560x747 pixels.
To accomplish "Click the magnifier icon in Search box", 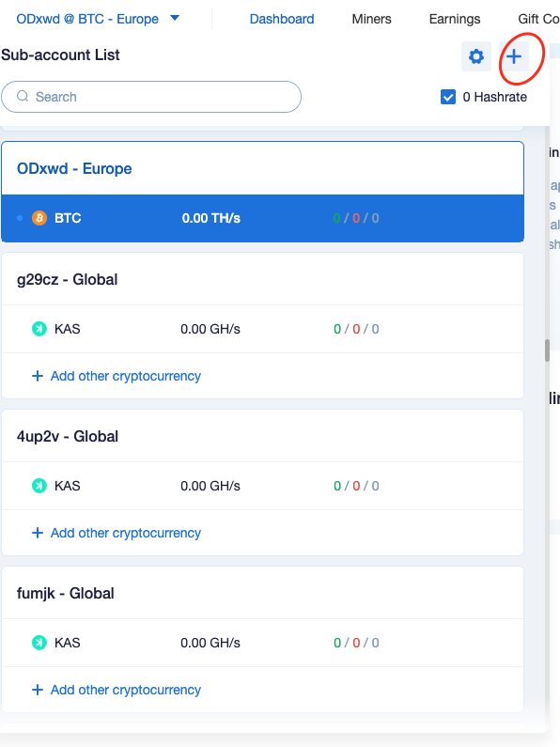I will pos(23,96).
